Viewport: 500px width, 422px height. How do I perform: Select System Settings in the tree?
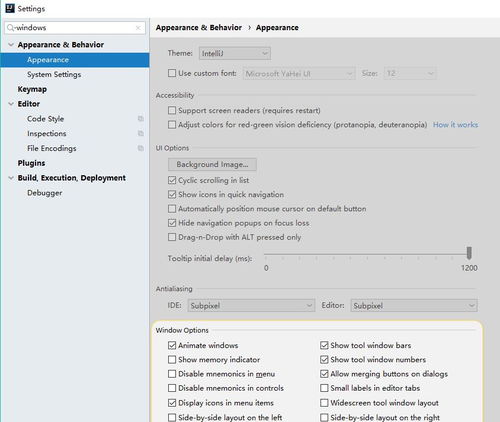(x=54, y=74)
